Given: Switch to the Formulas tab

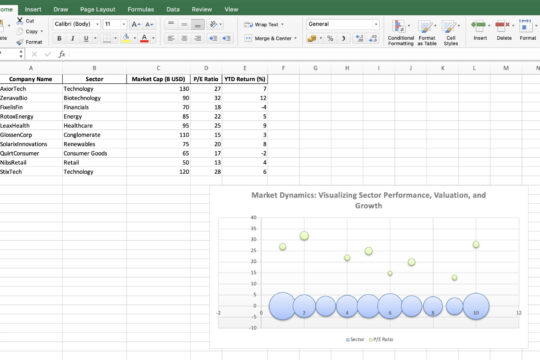Looking at the screenshot, I should 141,9.
